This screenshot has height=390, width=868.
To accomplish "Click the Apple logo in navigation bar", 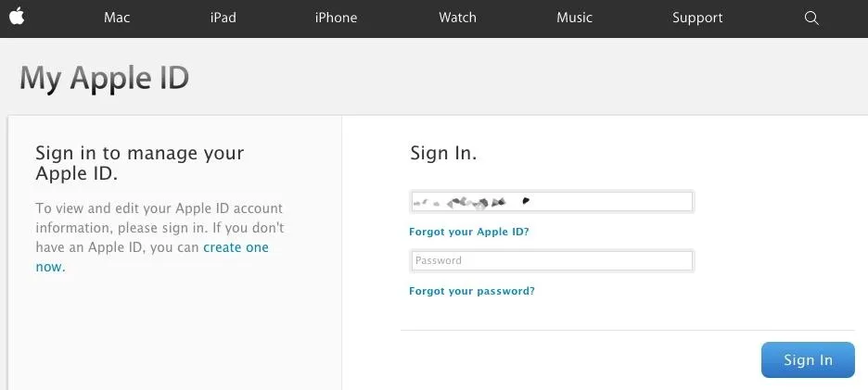I will tap(17, 17).
